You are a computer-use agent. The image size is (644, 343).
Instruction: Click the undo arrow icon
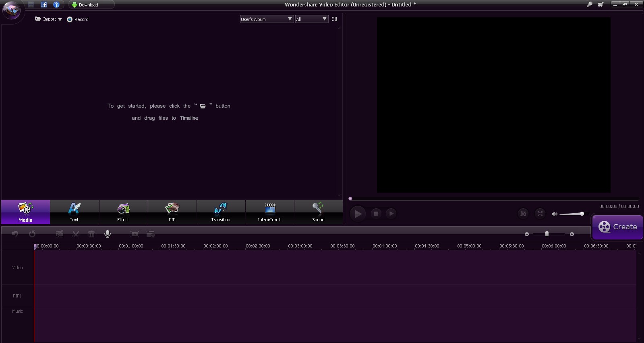(x=15, y=234)
